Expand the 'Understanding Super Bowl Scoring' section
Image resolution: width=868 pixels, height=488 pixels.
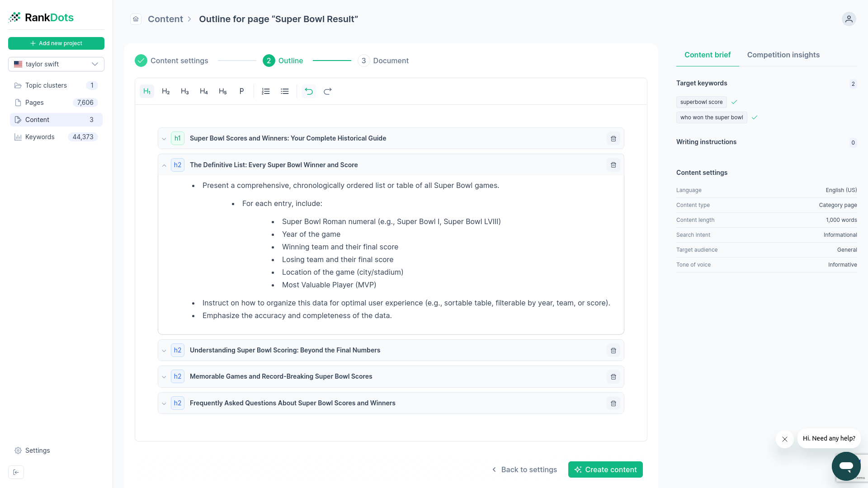point(164,350)
